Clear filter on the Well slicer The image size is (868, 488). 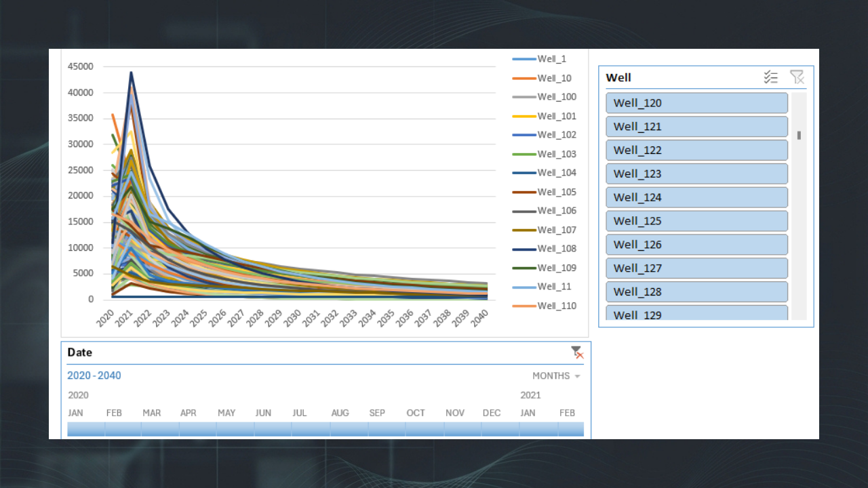[797, 77]
